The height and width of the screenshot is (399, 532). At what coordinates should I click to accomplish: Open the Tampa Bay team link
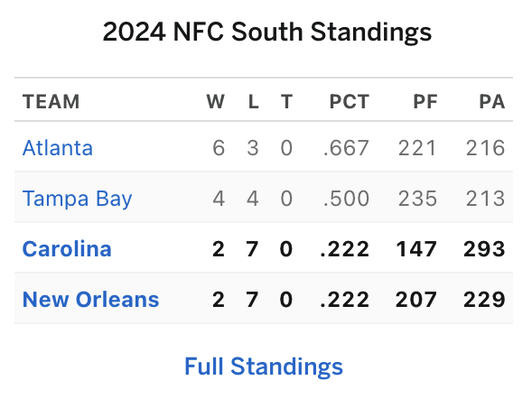(x=77, y=199)
